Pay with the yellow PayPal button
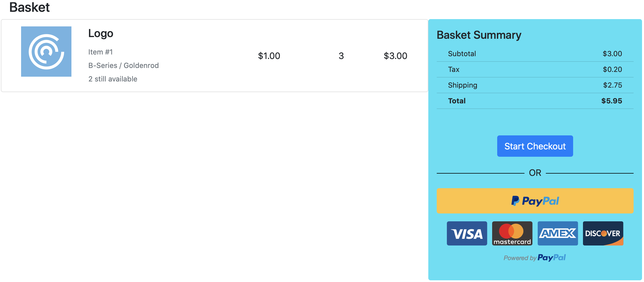The height and width of the screenshot is (282, 644). click(x=535, y=201)
